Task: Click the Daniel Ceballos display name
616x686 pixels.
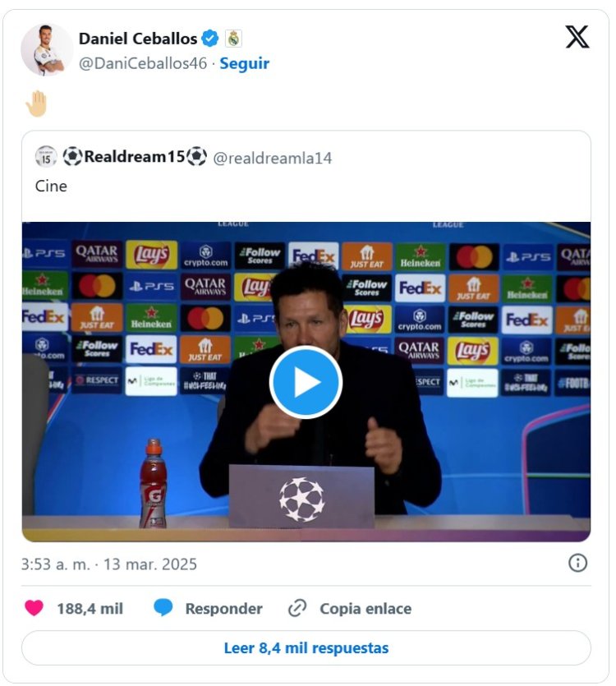Action: pyautogui.click(x=138, y=39)
